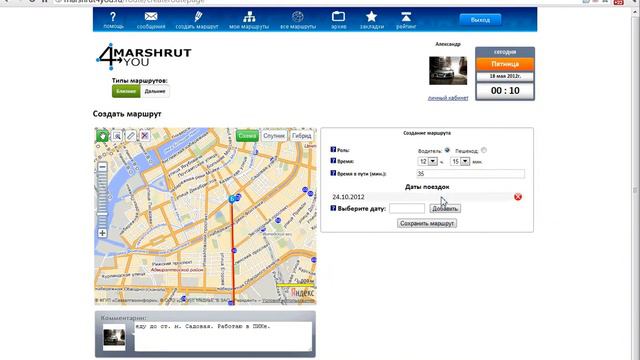
Task: Click the 4Marshrut You logo
Action: tap(144, 57)
